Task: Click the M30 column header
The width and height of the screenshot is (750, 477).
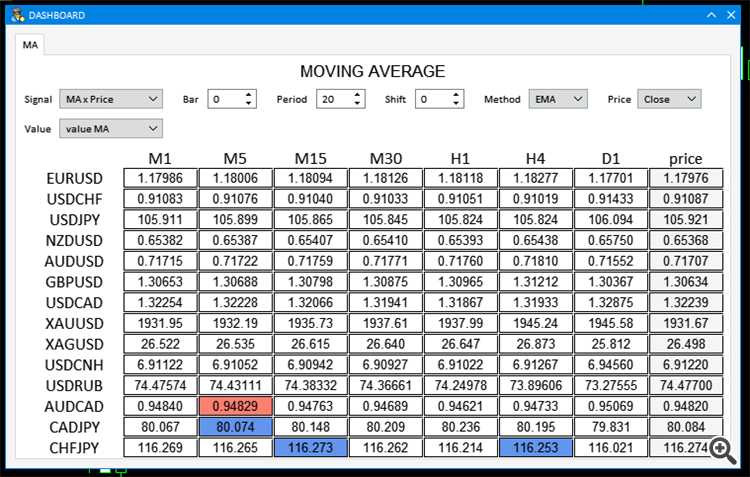Action: coord(386,158)
